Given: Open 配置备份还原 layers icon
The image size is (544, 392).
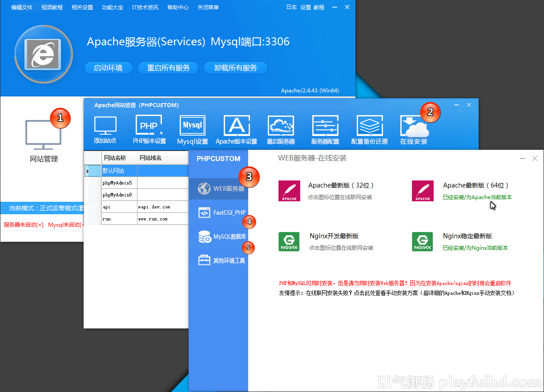Looking at the screenshot, I should click(x=369, y=125).
